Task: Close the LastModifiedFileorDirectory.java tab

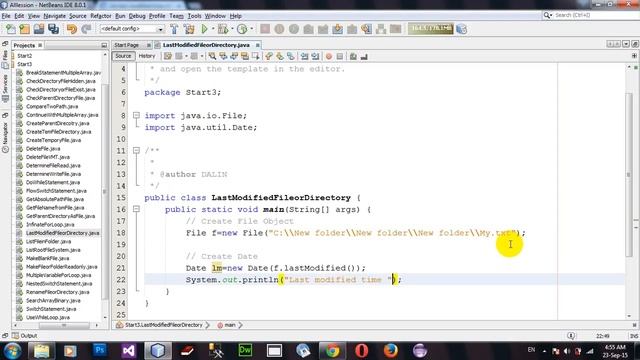Action: click(x=258, y=45)
